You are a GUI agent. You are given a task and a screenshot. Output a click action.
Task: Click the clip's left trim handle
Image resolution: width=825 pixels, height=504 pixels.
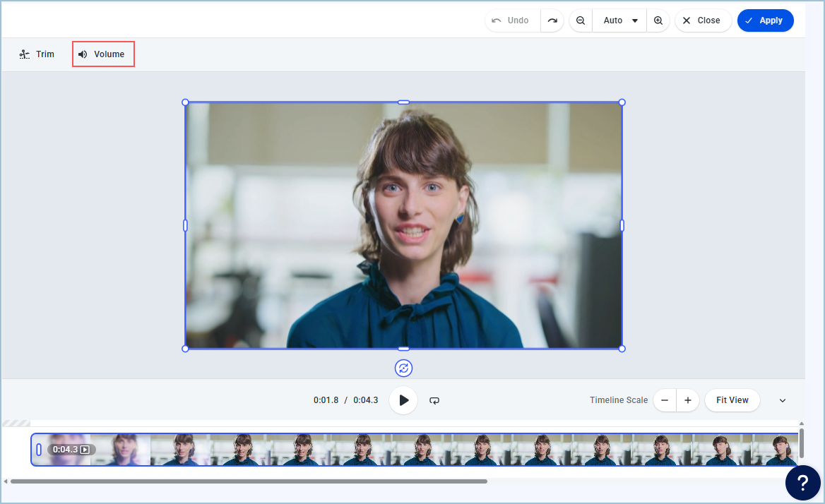[x=39, y=450]
